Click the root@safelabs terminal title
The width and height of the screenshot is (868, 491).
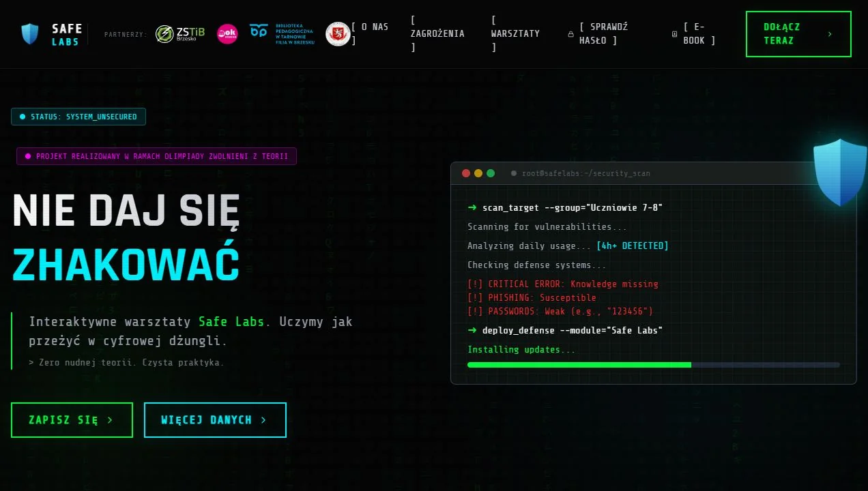coord(586,173)
